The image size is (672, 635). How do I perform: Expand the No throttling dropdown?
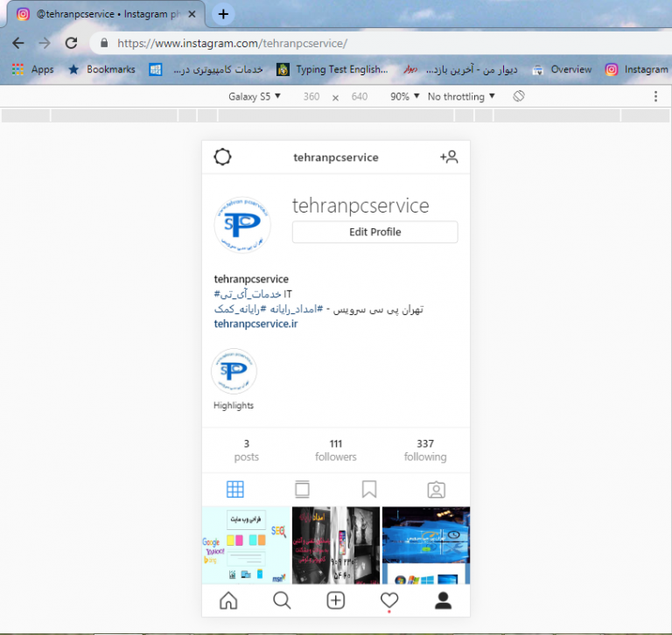[461, 96]
